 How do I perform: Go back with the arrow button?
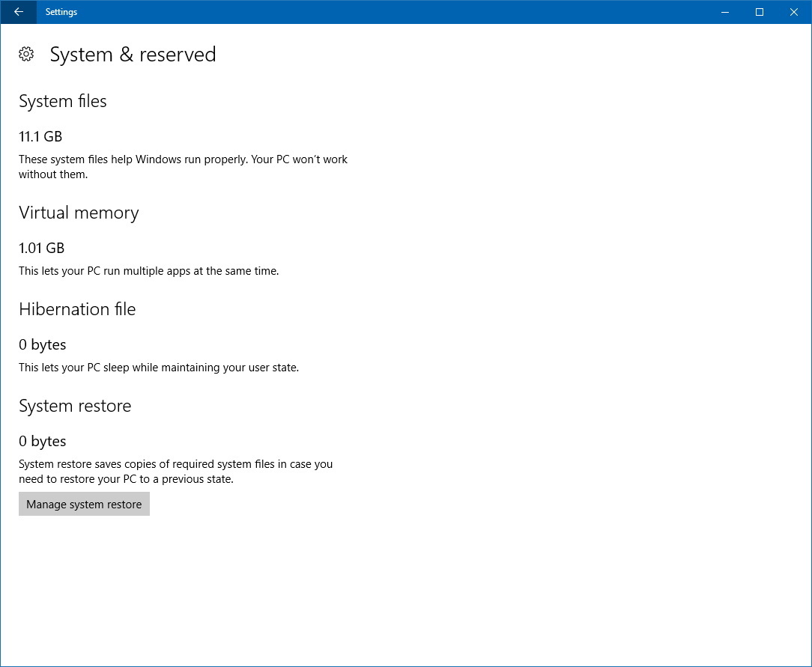19,12
